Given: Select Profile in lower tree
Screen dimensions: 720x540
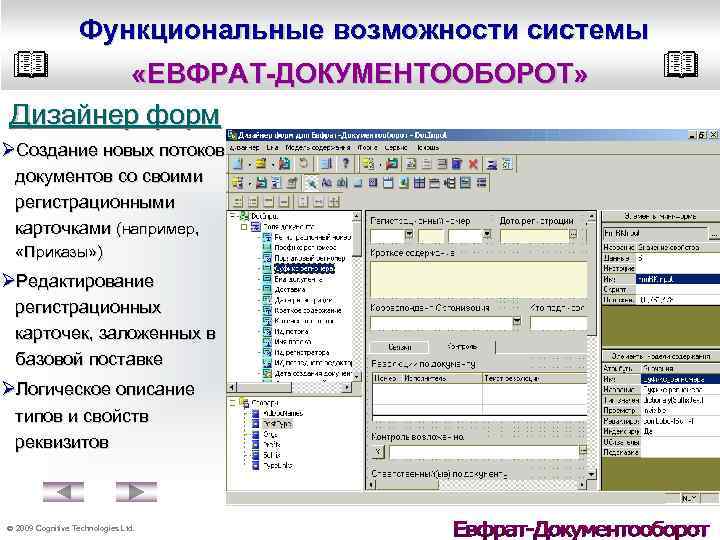Looking at the screenshot, I should click(272, 444).
